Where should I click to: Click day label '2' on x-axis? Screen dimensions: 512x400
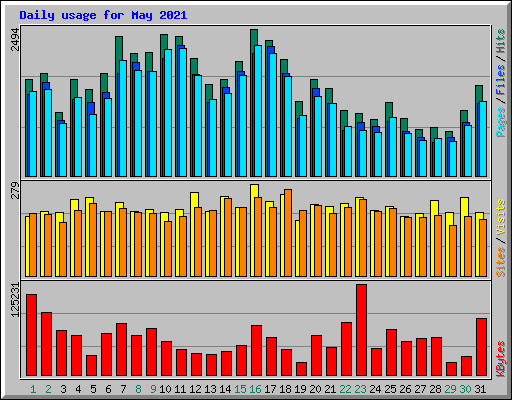pyautogui.click(x=48, y=389)
